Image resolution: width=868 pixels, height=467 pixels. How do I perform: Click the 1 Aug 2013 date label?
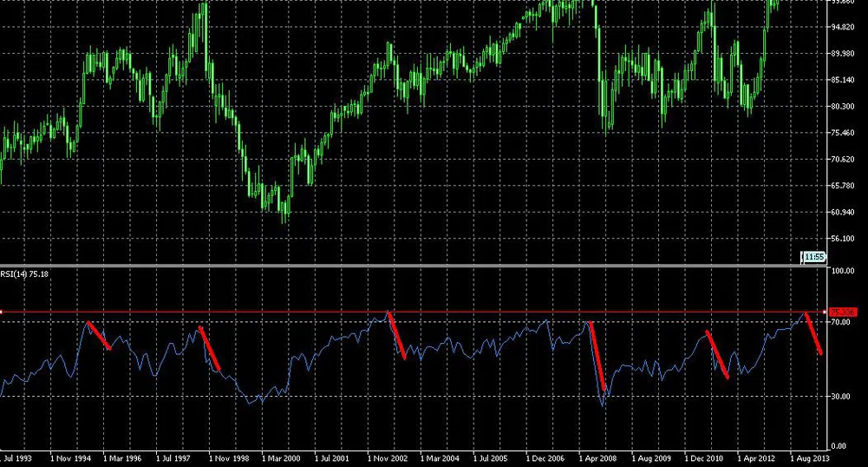click(810, 457)
